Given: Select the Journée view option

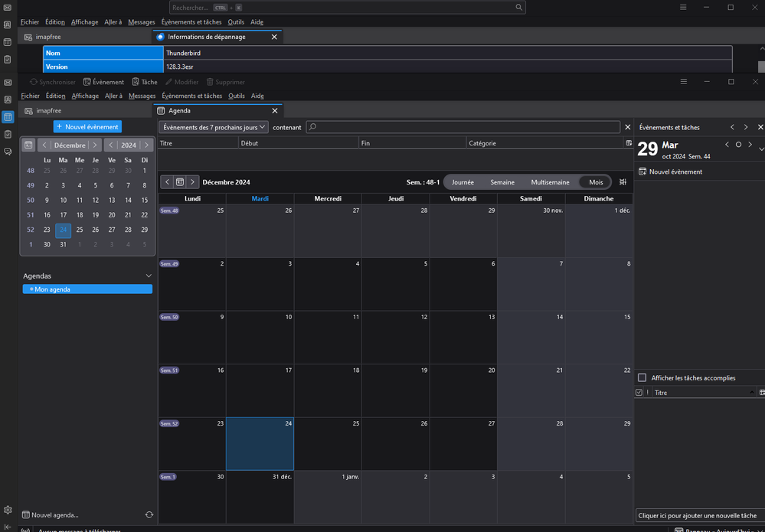Looking at the screenshot, I should coord(463,182).
